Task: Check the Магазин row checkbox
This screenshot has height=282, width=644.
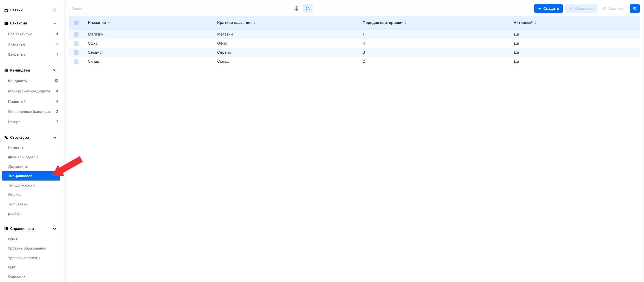Action: 76,34
